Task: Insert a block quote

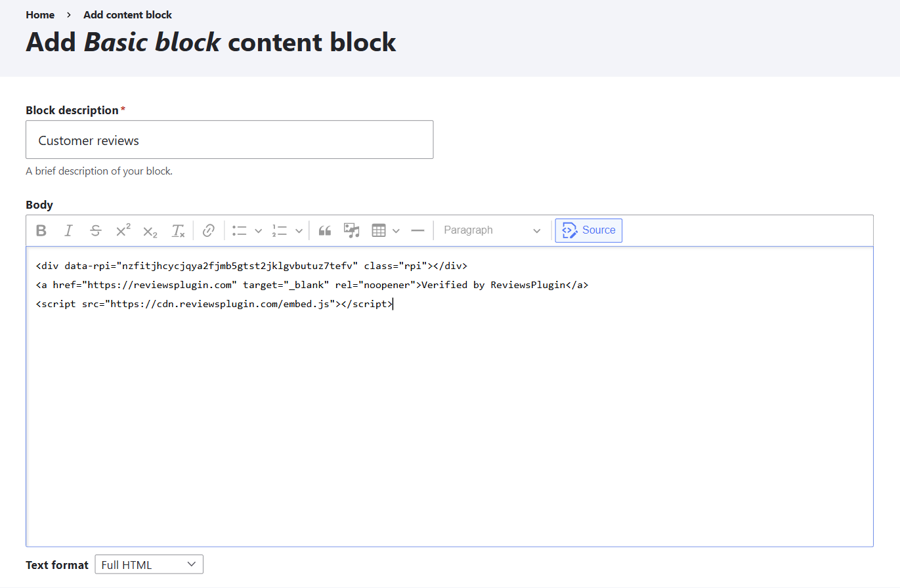Action: pos(324,230)
